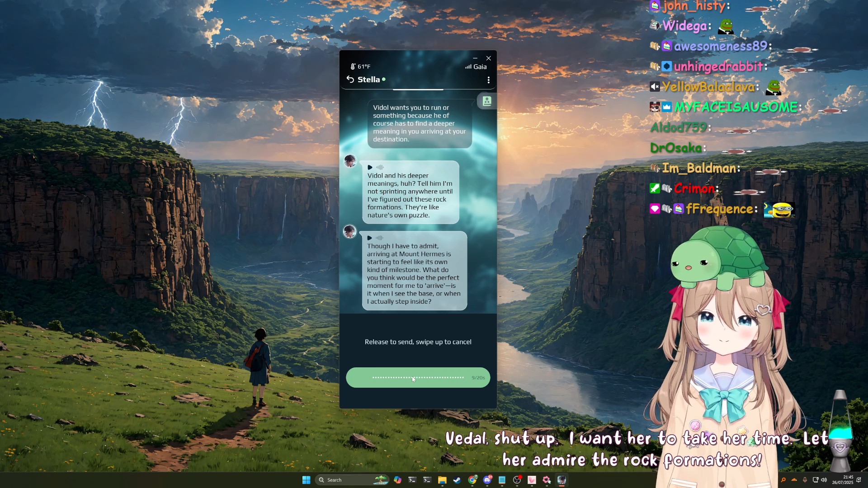Open the blue notepad app in taskbar
Screen dimensions: 868x488
(x=502, y=480)
